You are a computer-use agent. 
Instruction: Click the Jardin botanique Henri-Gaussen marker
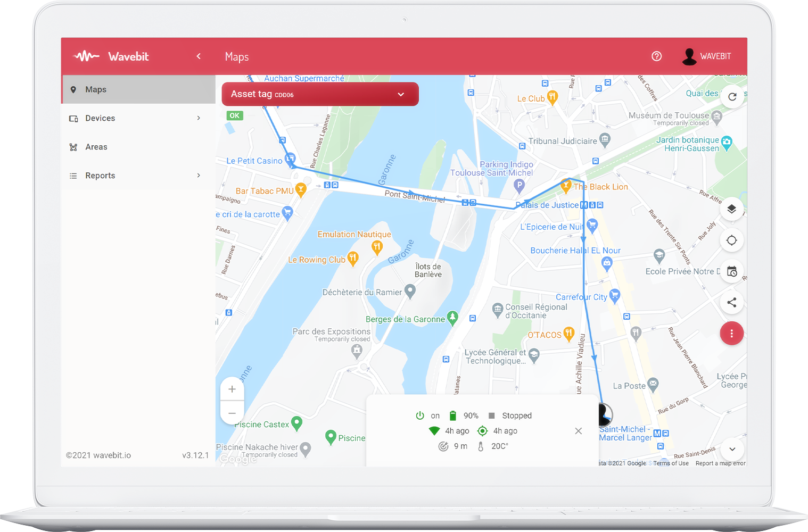[x=727, y=143]
